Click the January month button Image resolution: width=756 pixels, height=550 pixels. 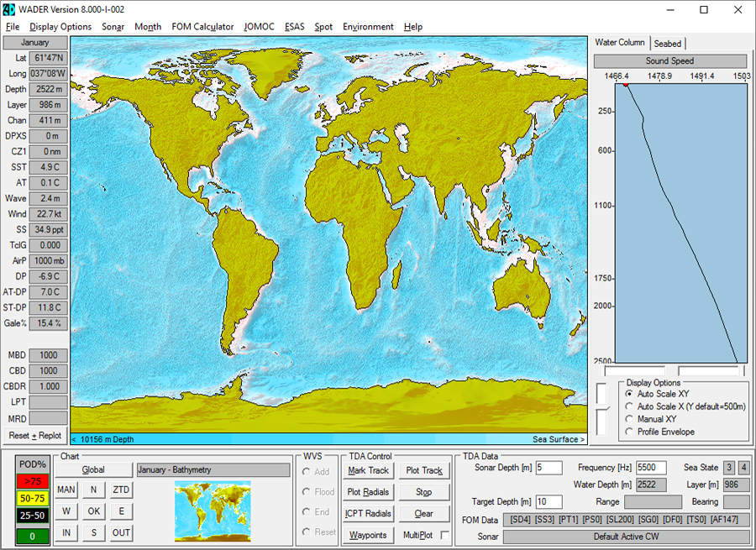(x=34, y=43)
